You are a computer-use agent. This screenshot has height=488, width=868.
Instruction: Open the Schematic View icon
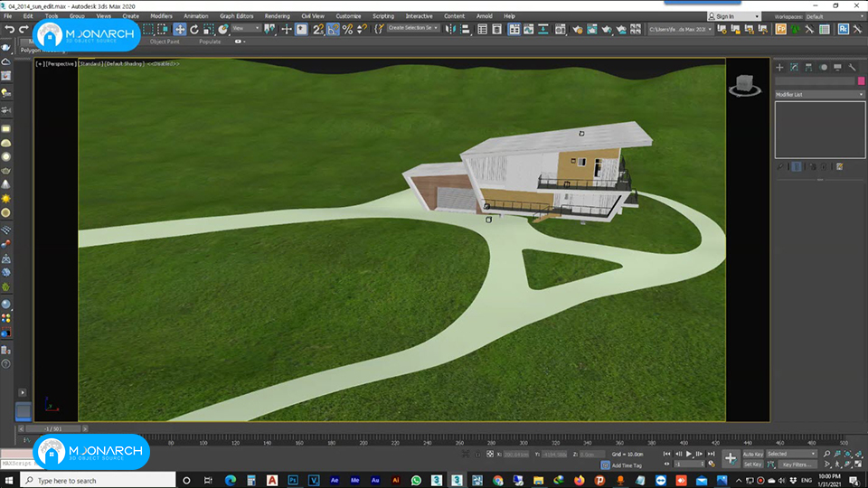(543, 29)
